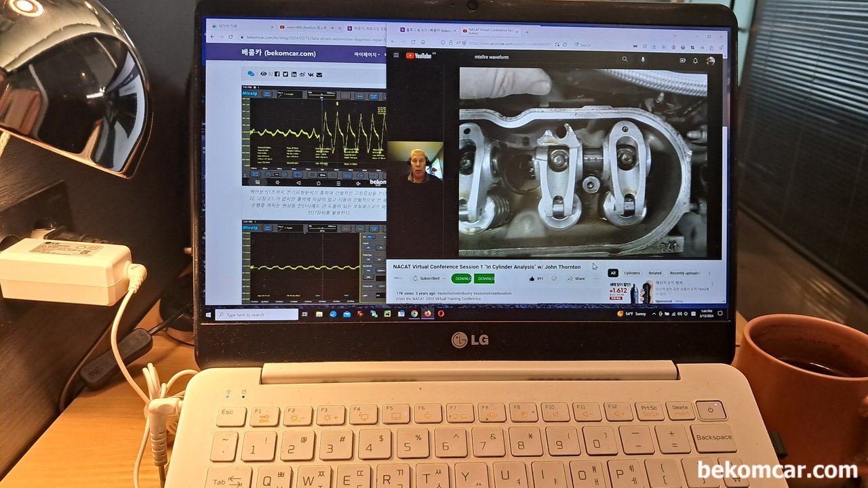Screen dimensions: 868x488
Task: Open Opera from the taskbar
Action: click(x=441, y=314)
